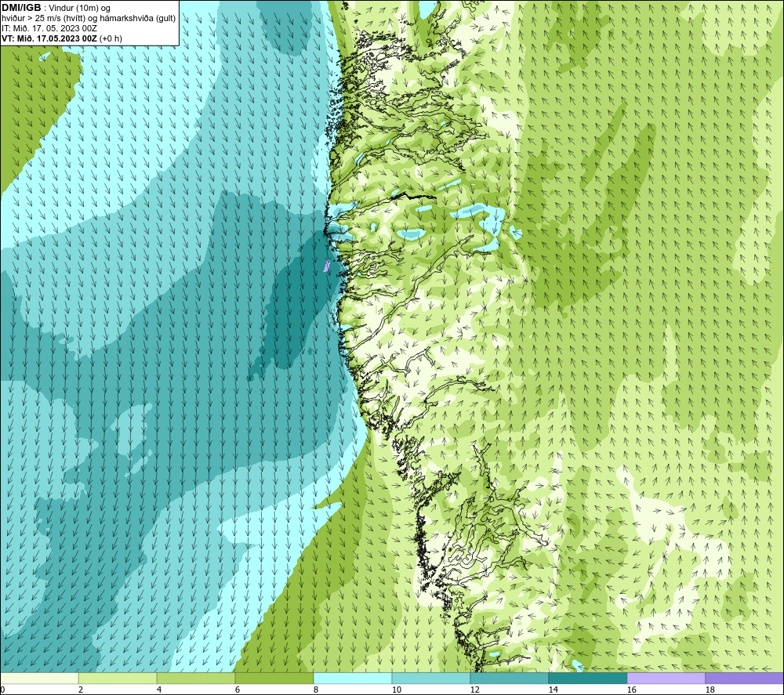
Task: Click the light green 2–4 legend swatch
Action: click(118, 679)
